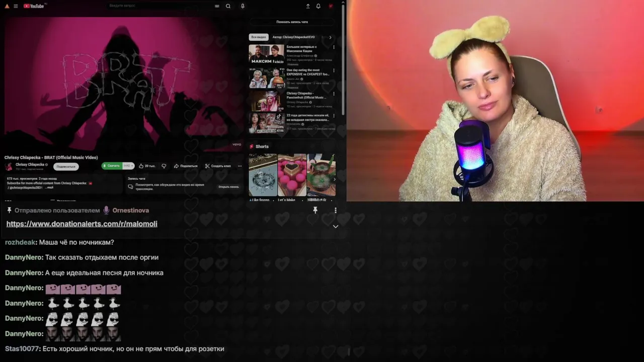Click message 'Так сказать отдыхаем после оргии'
Image resolution: width=644 pixels, height=362 pixels.
[x=102, y=257]
